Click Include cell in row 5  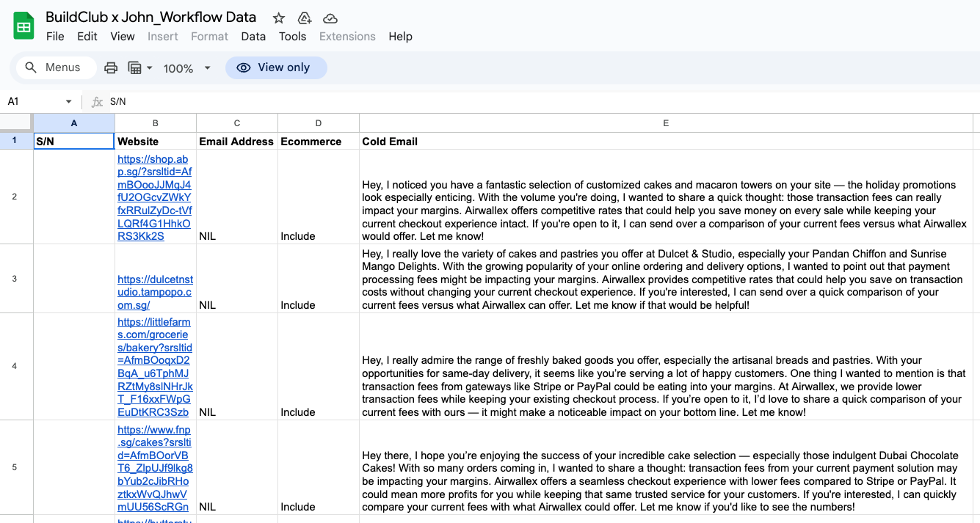pyautogui.click(x=319, y=467)
